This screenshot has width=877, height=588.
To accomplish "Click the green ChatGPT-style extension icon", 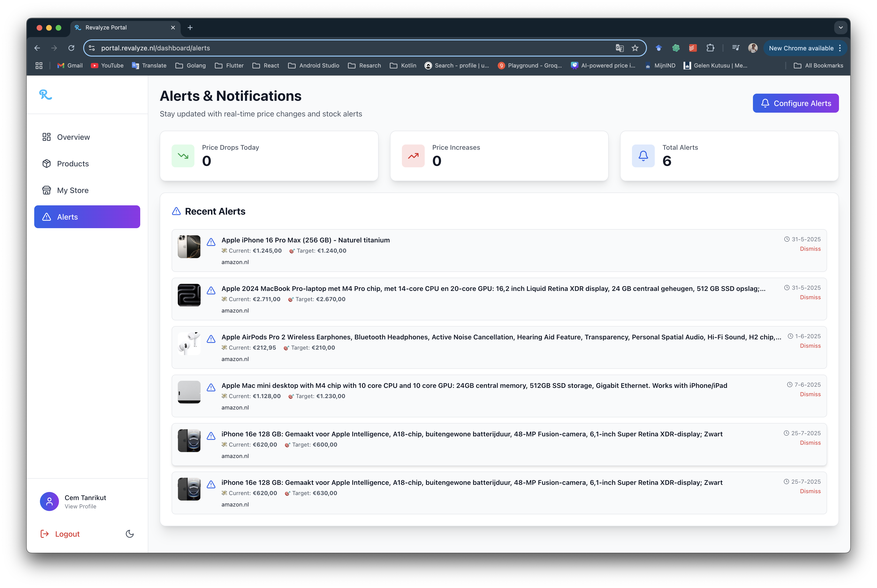I will tap(676, 48).
